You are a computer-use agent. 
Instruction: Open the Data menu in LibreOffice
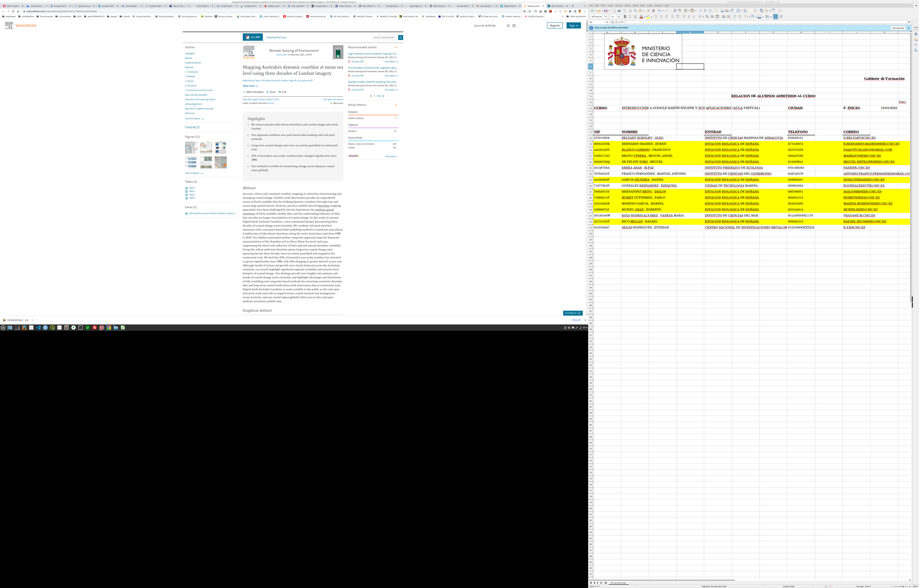(x=642, y=6)
